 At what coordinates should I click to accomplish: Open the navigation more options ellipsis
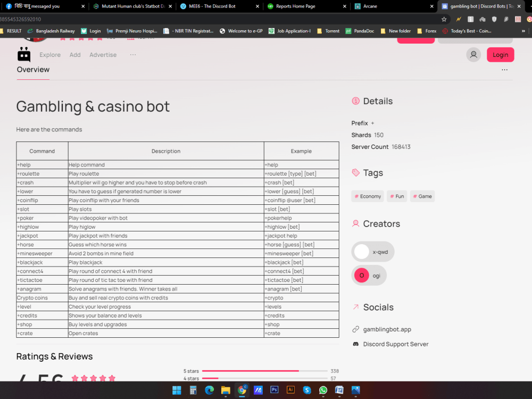(x=132, y=55)
